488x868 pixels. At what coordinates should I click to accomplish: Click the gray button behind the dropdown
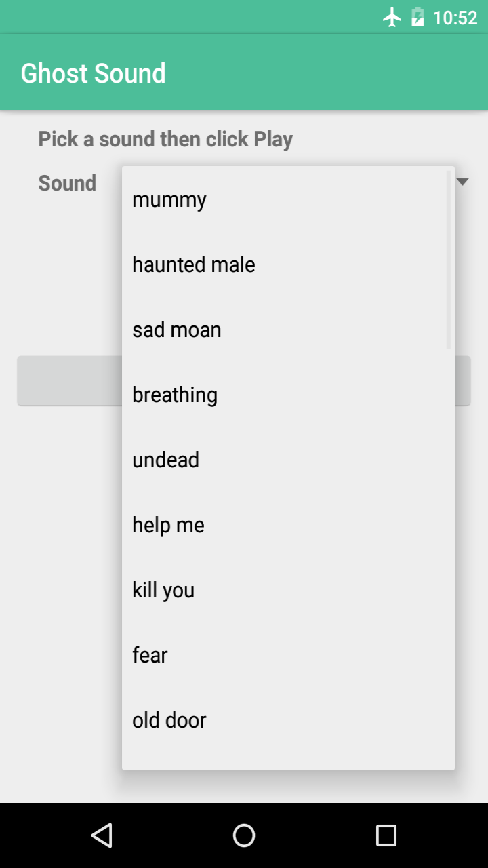(x=69, y=381)
